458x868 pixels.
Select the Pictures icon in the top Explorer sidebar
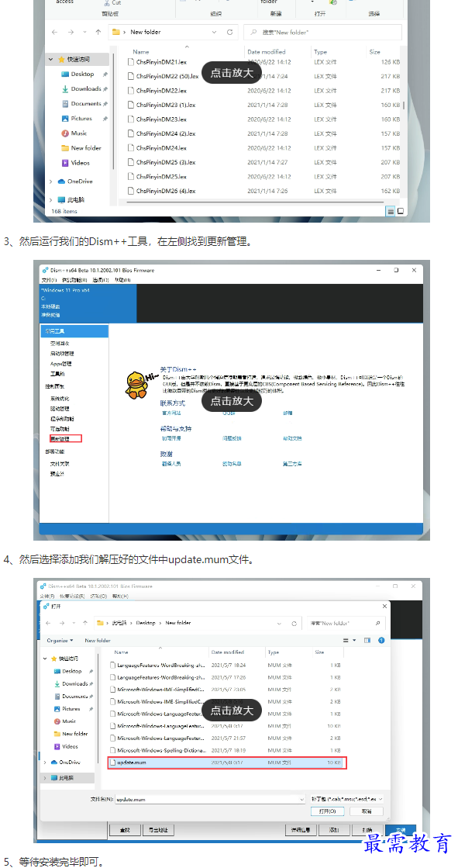tap(65, 119)
